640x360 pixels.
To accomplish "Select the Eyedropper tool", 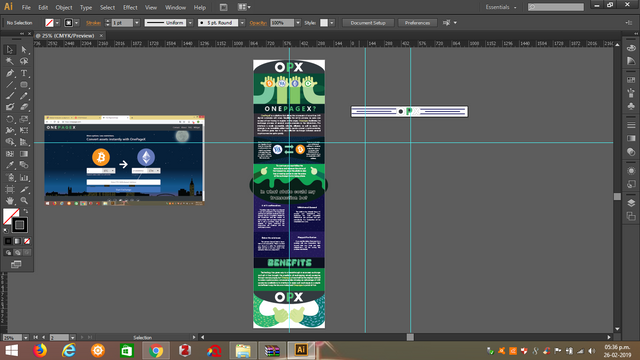I will 10,165.
